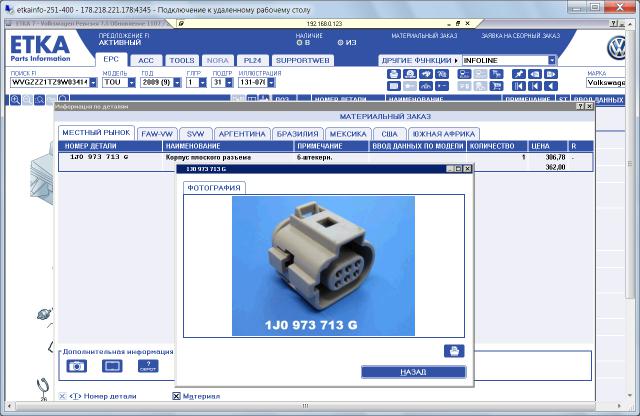
Task: Select the ЮЖНАЯ АФРИКА tab
Action: (444, 134)
